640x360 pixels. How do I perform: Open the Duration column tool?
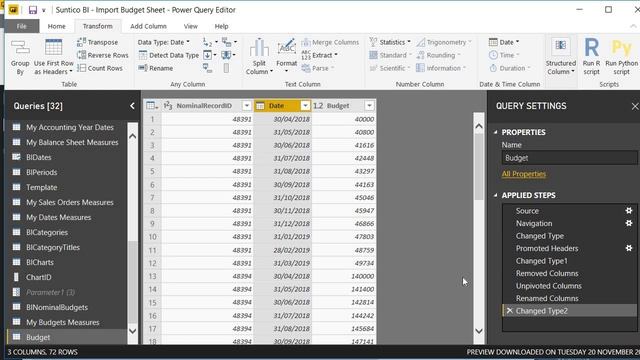[509, 68]
